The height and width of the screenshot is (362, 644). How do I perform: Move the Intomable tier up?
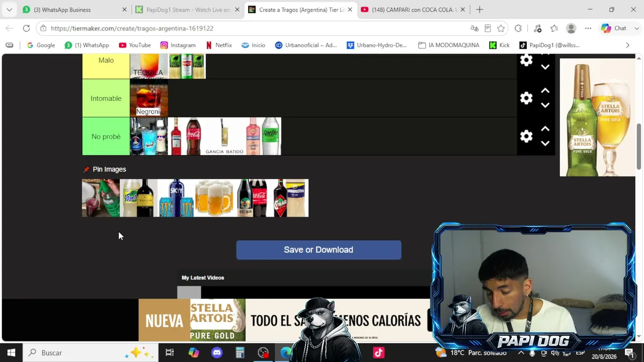click(545, 91)
